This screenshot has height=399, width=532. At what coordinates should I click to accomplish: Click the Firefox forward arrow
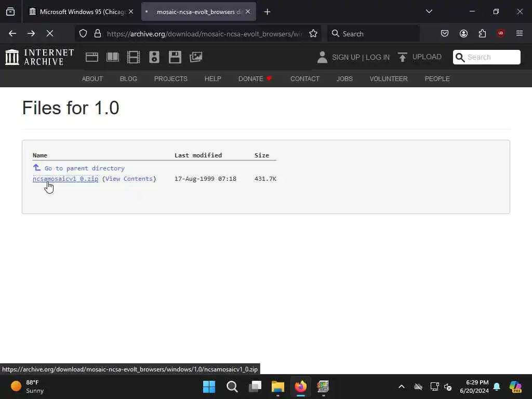pos(31,33)
